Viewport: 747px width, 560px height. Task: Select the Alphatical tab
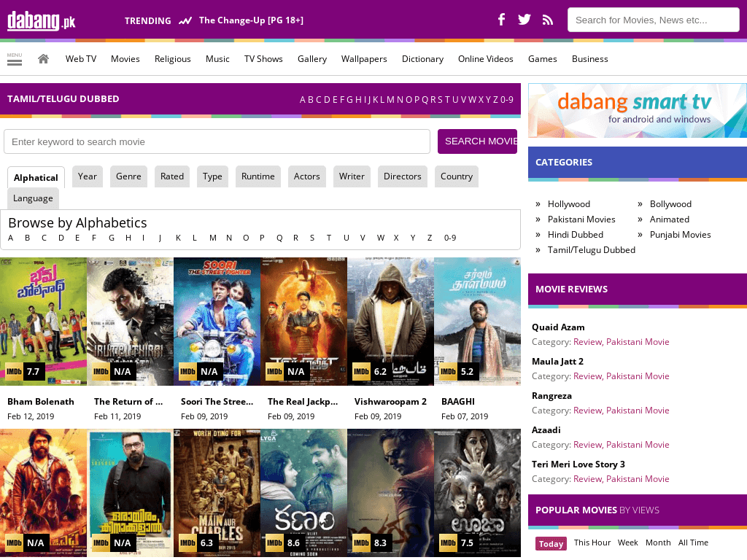[36, 178]
